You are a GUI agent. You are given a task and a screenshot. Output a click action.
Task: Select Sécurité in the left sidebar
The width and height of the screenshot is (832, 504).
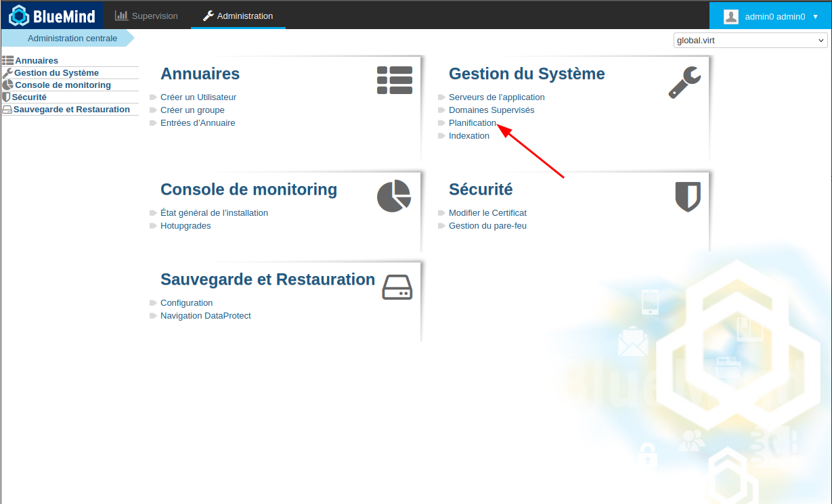coord(29,97)
